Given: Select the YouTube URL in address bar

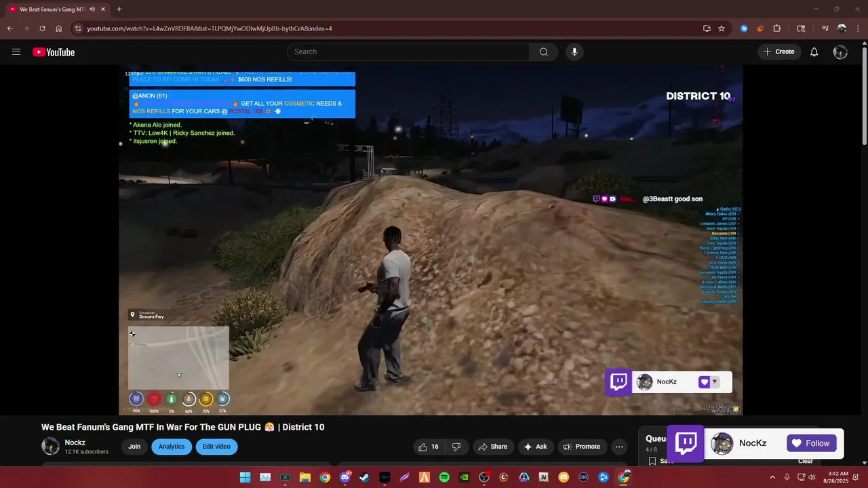Looking at the screenshot, I should tap(210, 28).
